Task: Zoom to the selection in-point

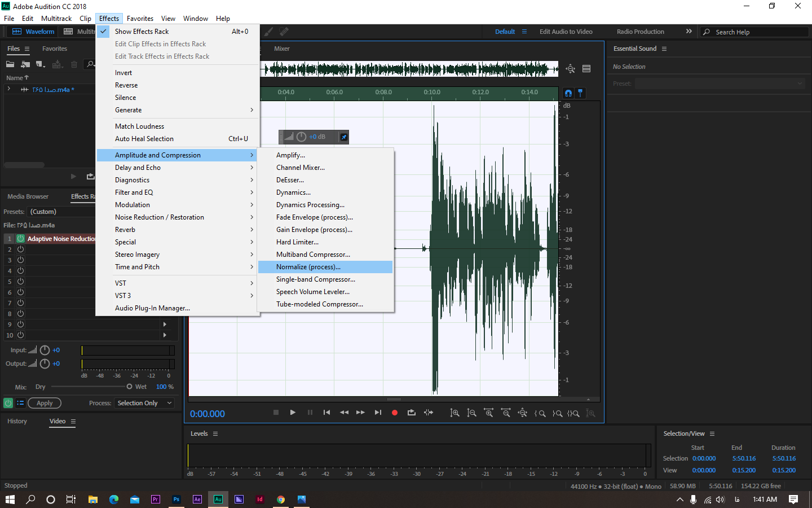Action: click(540, 413)
